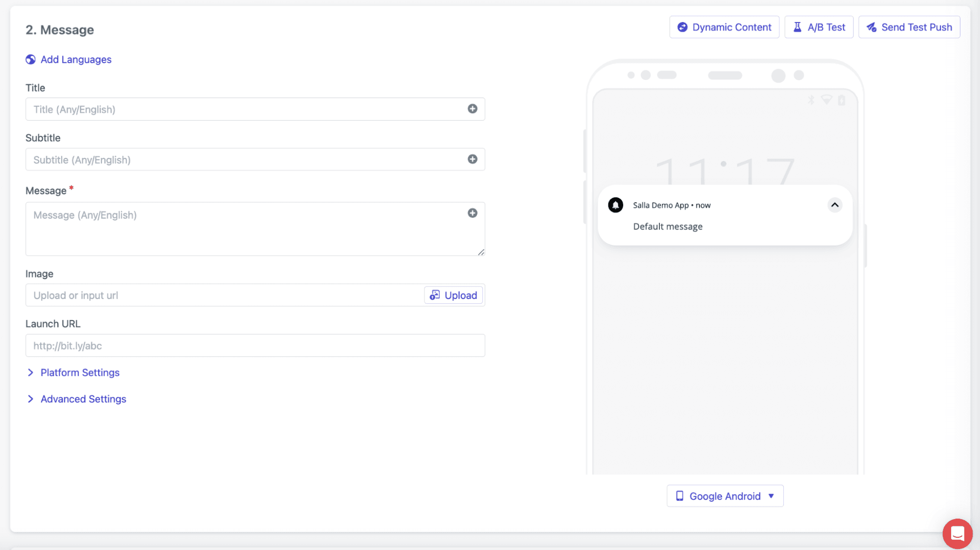The height and width of the screenshot is (550, 980).
Task: Open the chat support bubble icon
Action: point(956,533)
